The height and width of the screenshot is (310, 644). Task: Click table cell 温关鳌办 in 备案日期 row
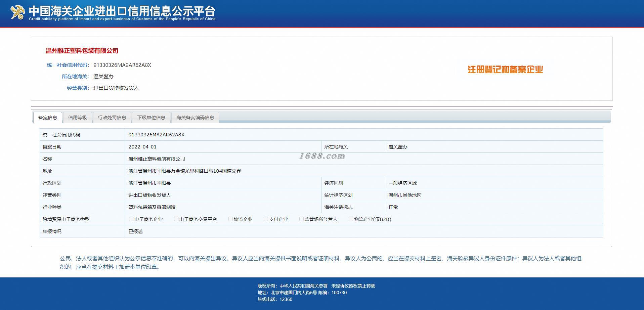(398, 147)
